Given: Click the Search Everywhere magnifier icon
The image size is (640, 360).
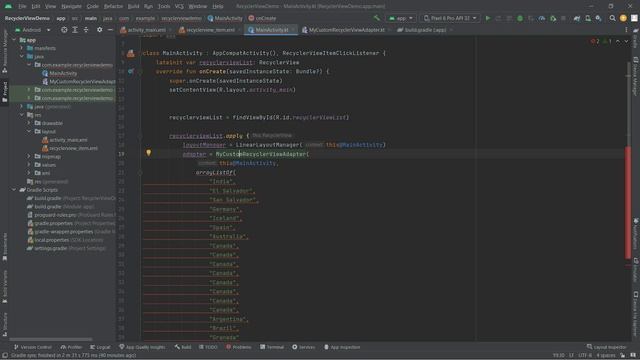Looking at the screenshot, I should point(612,18).
